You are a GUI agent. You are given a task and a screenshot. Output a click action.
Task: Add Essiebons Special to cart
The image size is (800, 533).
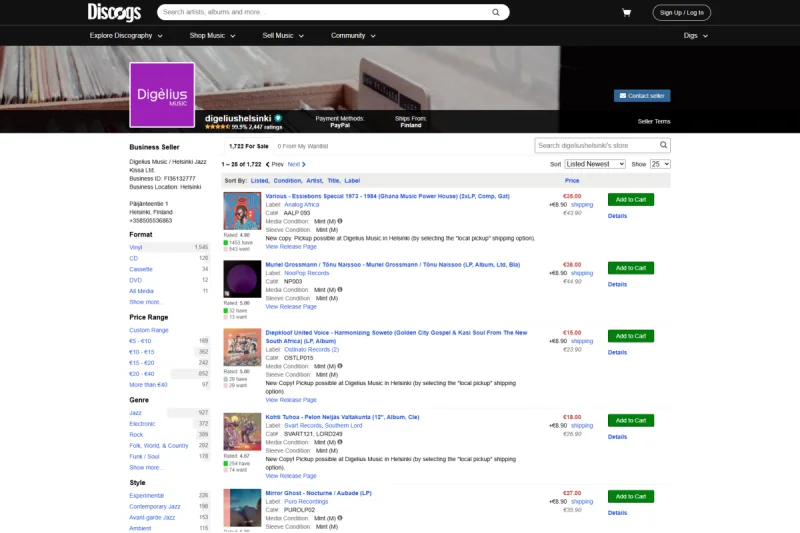pyautogui.click(x=631, y=199)
